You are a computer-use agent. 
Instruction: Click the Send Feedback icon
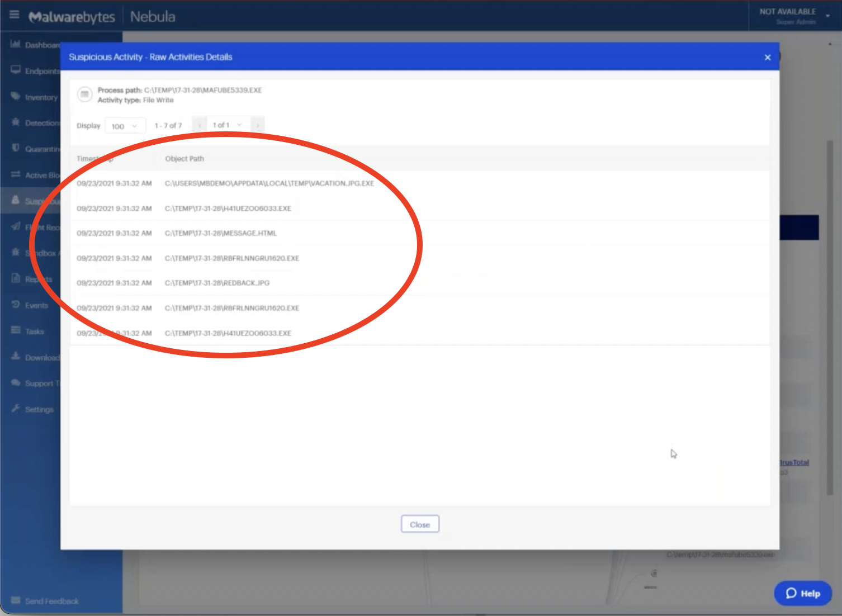[x=15, y=600]
